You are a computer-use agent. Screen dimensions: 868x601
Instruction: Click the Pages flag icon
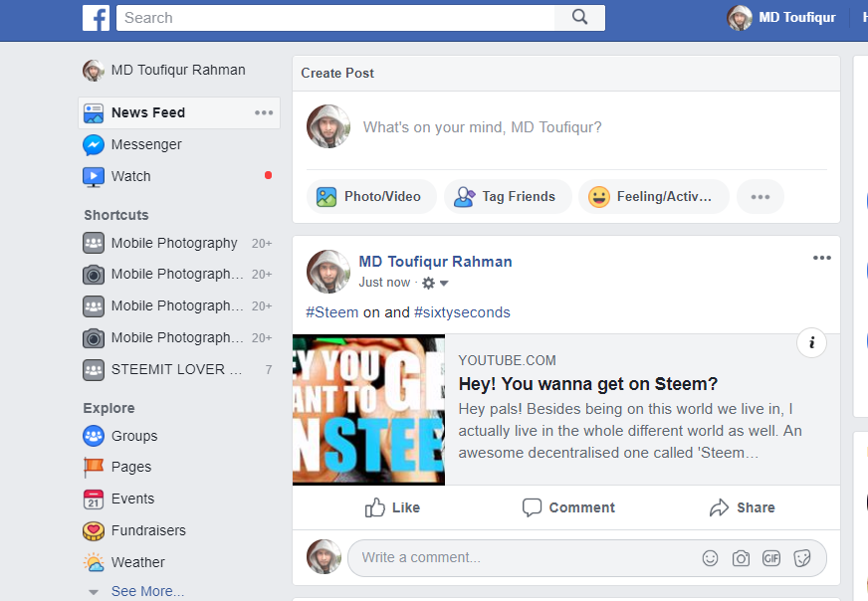click(94, 468)
